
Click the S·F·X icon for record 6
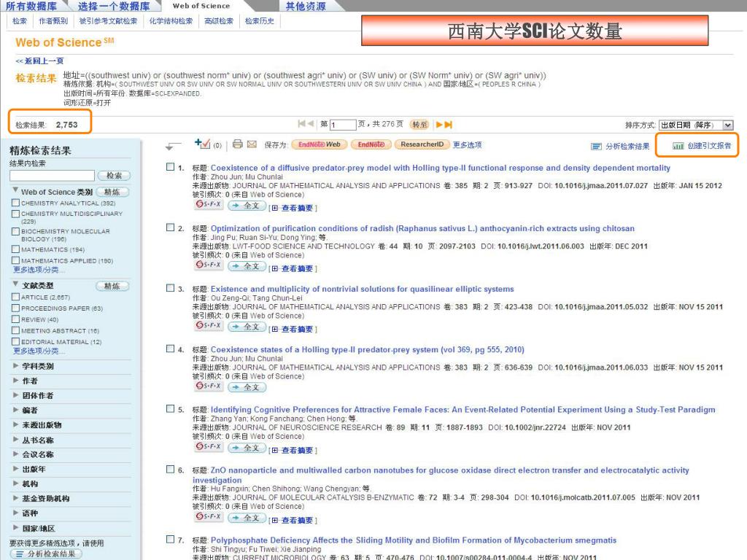209,517
